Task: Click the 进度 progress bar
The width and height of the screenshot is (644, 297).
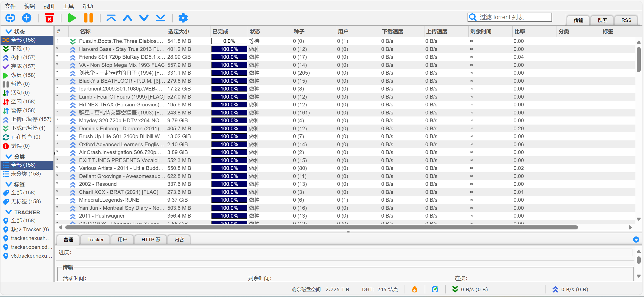Action: coord(354,252)
